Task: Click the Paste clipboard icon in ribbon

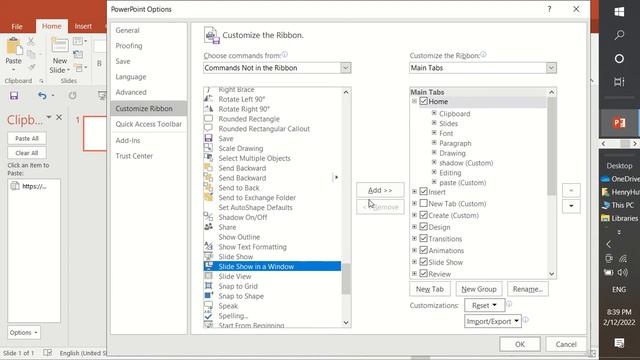Action: 14,46
